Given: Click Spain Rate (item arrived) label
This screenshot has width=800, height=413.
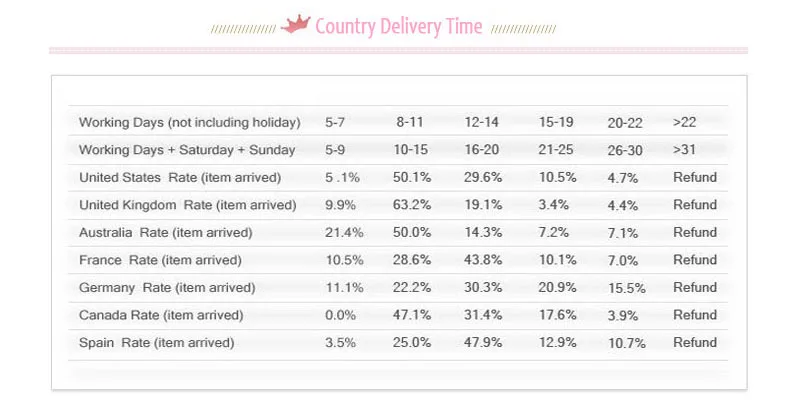Looking at the screenshot, I should tap(157, 343).
